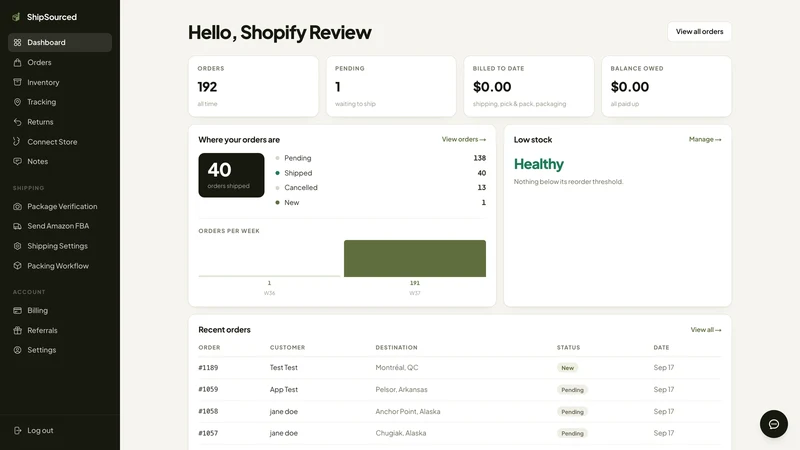Open the chat support bubble
The width and height of the screenshot is (800, 450).
tap(773, 424)
